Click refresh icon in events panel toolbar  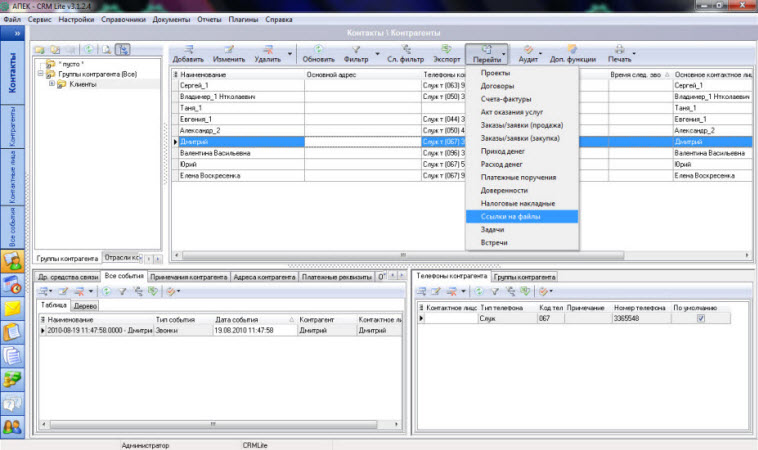106,291
